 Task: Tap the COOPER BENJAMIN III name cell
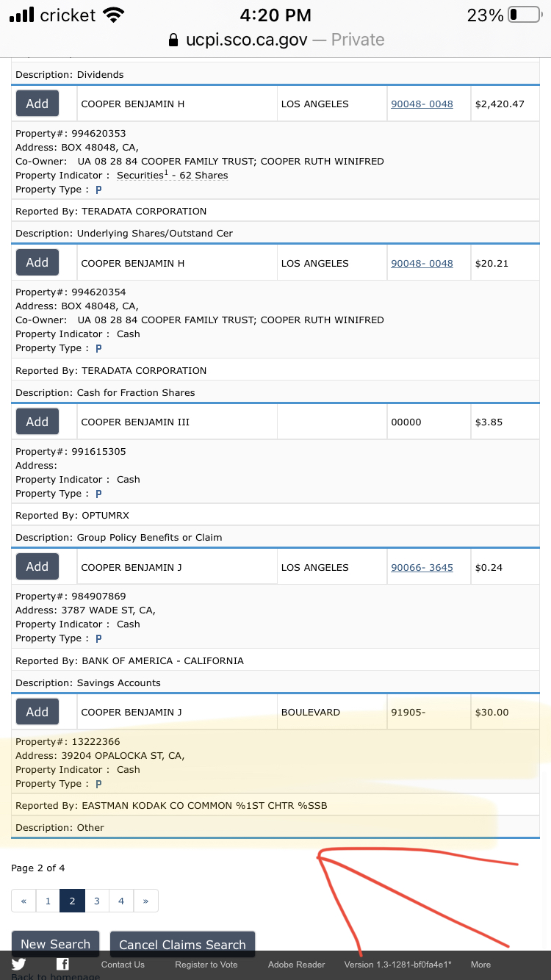pyautogui.click(x=177, y=422)
